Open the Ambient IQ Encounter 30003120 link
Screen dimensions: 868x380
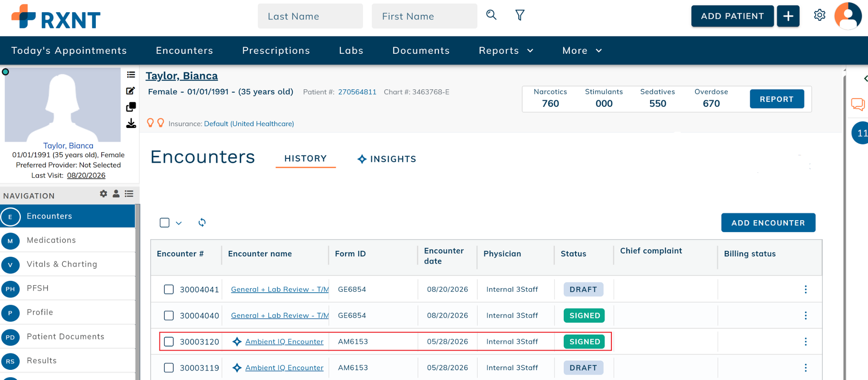(x=284, y=341)
